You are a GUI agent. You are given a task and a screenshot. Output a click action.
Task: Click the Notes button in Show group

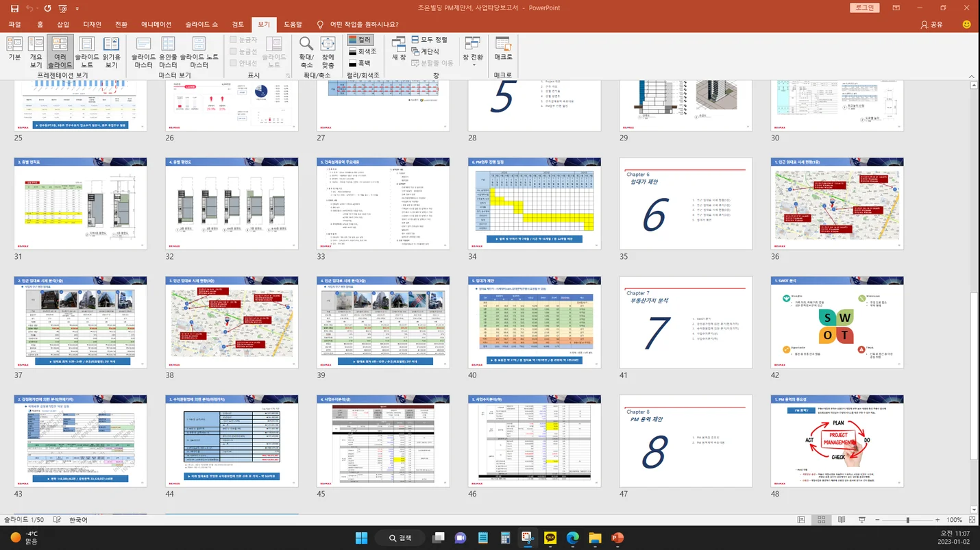point(274,52)
